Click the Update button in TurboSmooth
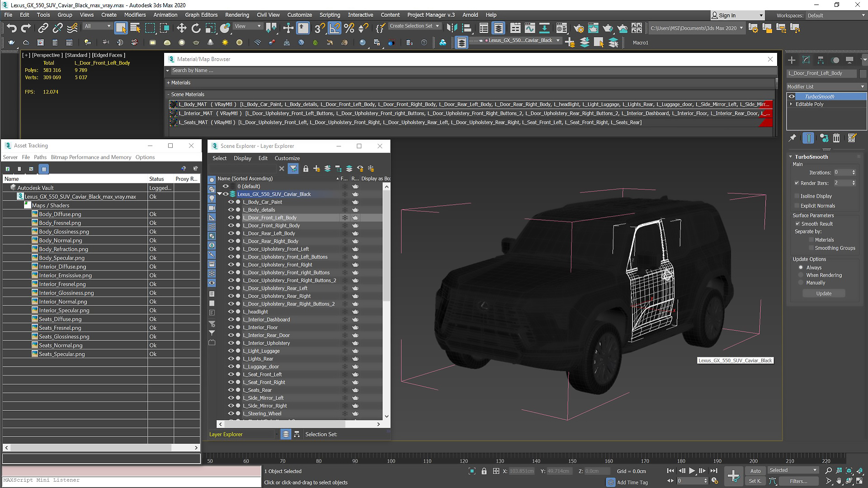The height and width of the screenshot is (488, 868). (x=824, y=294)
